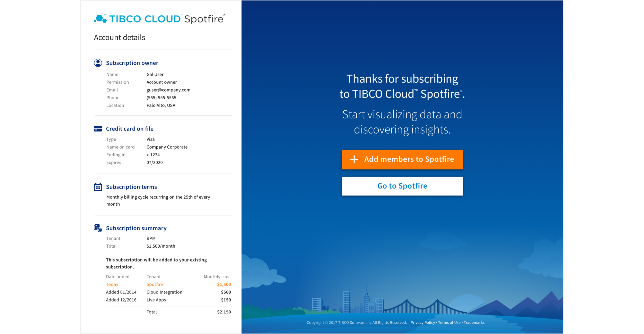Click the 2017 TIBCO copyright notice

click(x=357, y=322)
